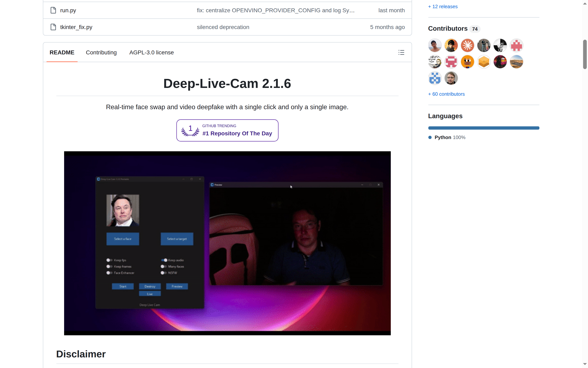Click the 'last month' timestamp
Screen dimensions: 588x368
point(391,10)
